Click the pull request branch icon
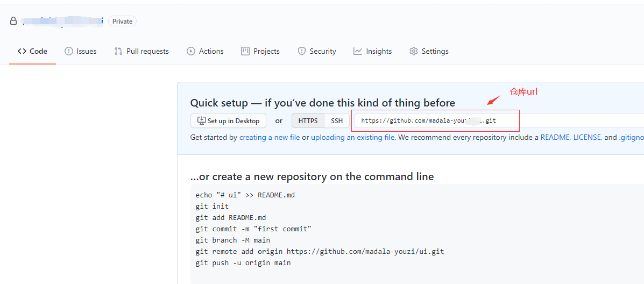Image resolution: width=644 pixels, height=284 pixels. click(118, 51)
